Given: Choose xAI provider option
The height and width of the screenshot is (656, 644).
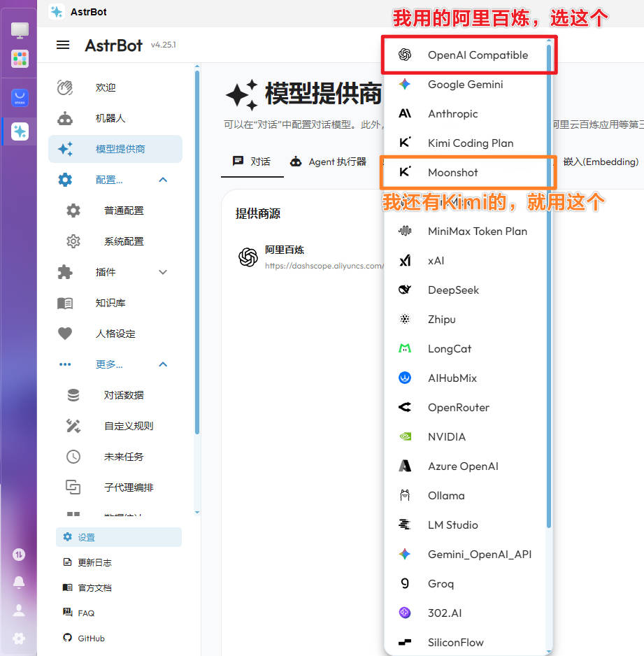Looking at the screenshot, I should tap(465, 261).
